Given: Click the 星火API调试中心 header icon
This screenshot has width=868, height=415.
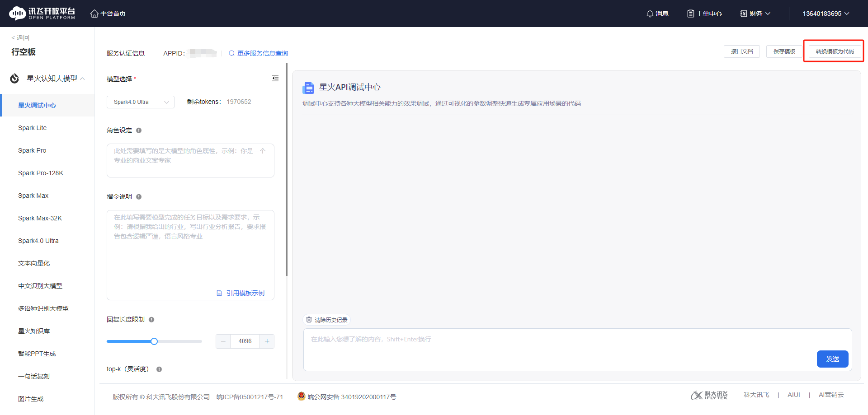Looking at the screenshot, I should click(308, 87).
